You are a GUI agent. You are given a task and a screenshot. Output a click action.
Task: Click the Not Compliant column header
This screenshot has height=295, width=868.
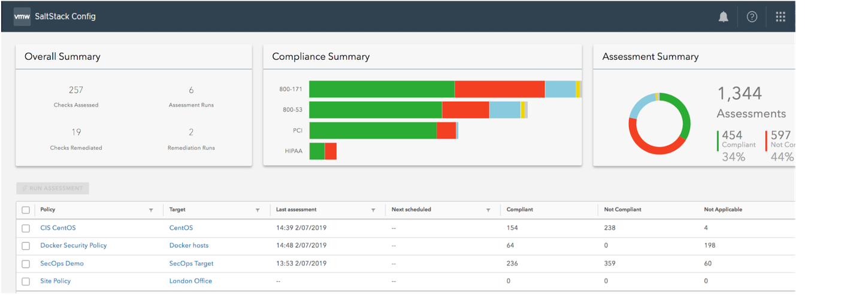pos(622,209)
